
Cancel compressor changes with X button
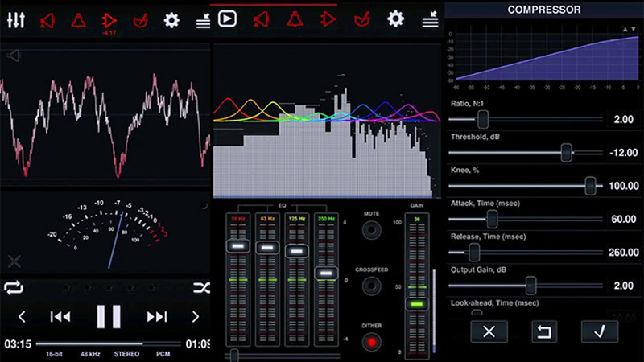point(488,331)
